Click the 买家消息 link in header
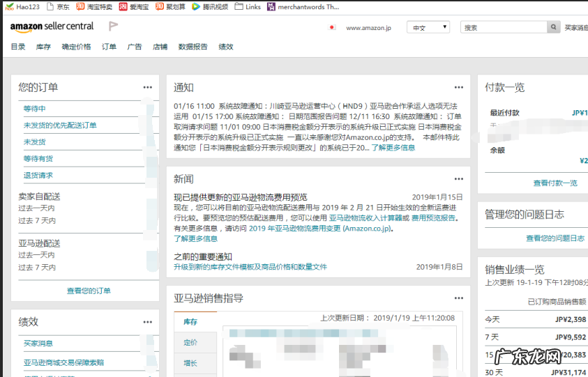 click(576, 28)
